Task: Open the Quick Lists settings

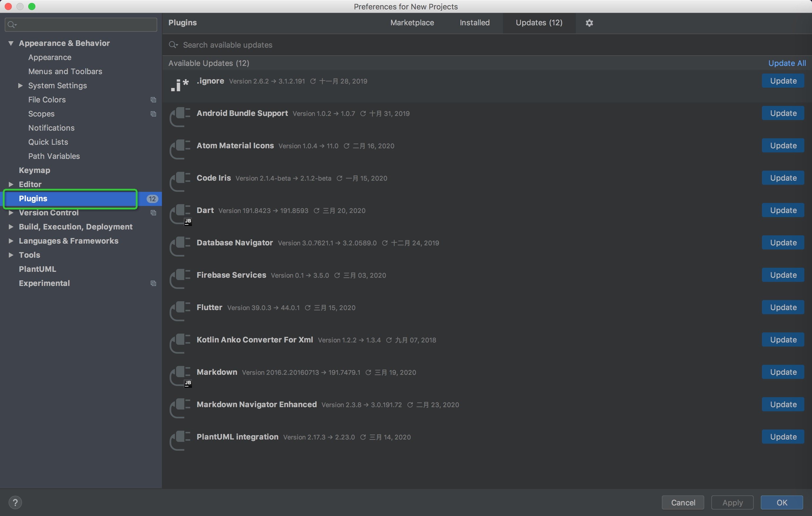Action: pyautogui.click(x=48, y=142)
